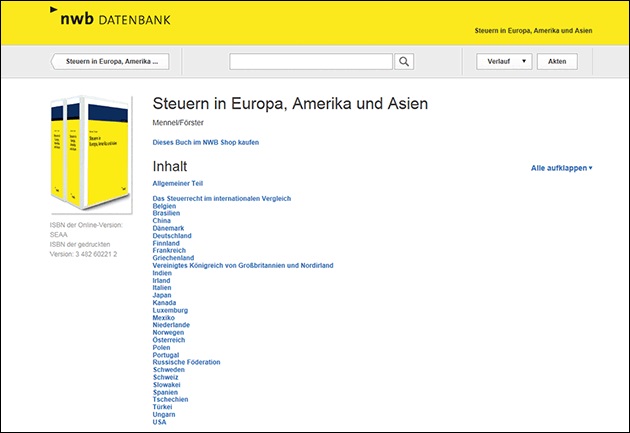Click the book cover thumbnail
Screen dimensions: 630x433
pos(90,152)
